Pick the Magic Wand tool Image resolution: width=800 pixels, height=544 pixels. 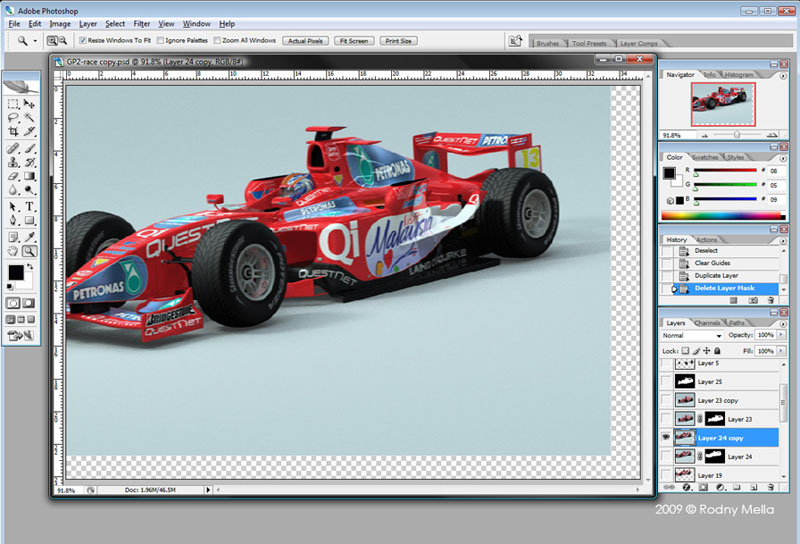coord(30,117)
